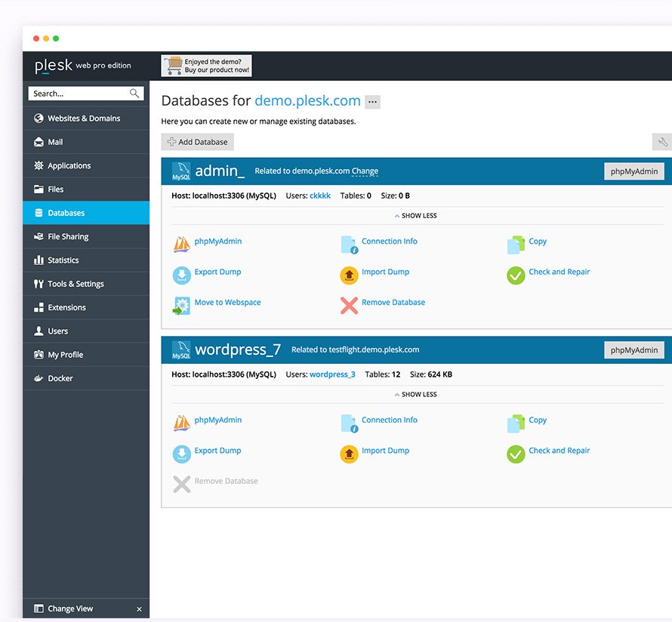The height and width of the screenshot is (622, 672).
Task: Click the demo.plesk.com title link
Action: pyautogui.click(x=308, y=100)
